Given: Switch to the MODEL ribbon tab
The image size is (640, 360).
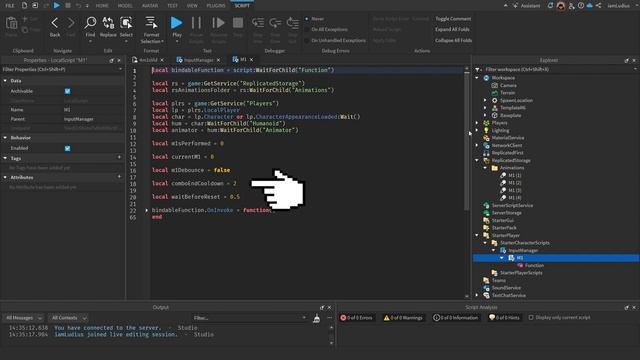Looking at the screenshot, I should (125, 6).
